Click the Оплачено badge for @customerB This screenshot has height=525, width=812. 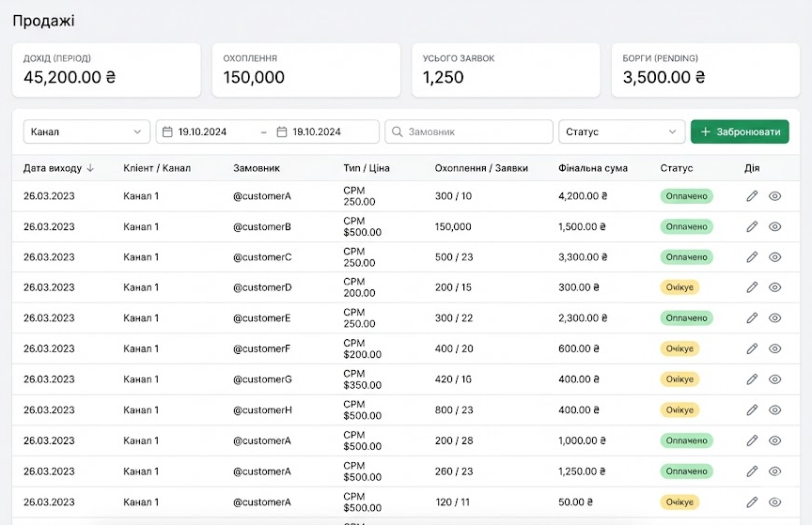[686, 226]
